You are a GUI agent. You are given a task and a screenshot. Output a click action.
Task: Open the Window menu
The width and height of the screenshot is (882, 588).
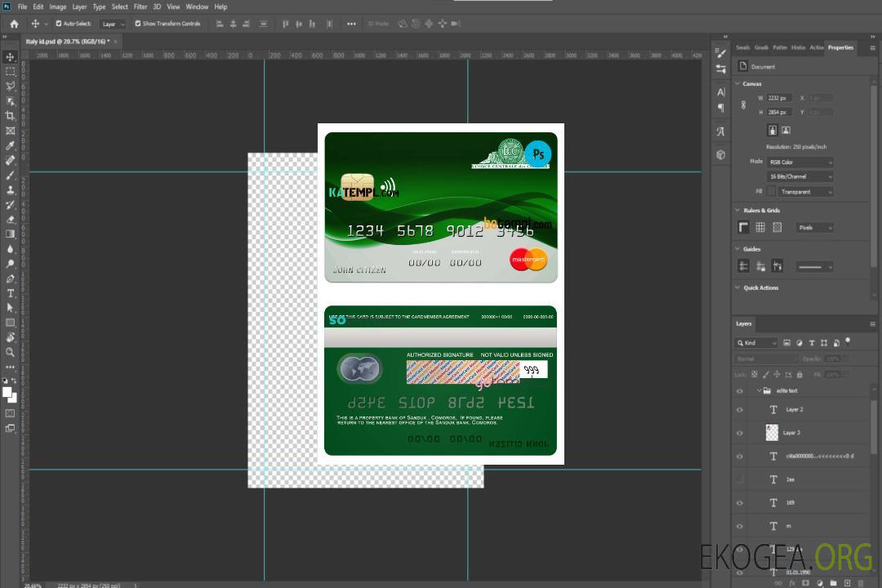tap(197, 7)
